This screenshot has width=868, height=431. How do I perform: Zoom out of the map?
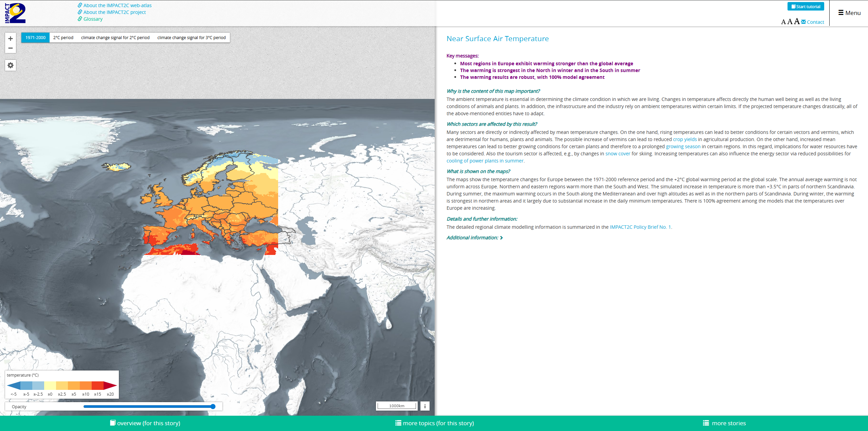click(x=11, y=48)
